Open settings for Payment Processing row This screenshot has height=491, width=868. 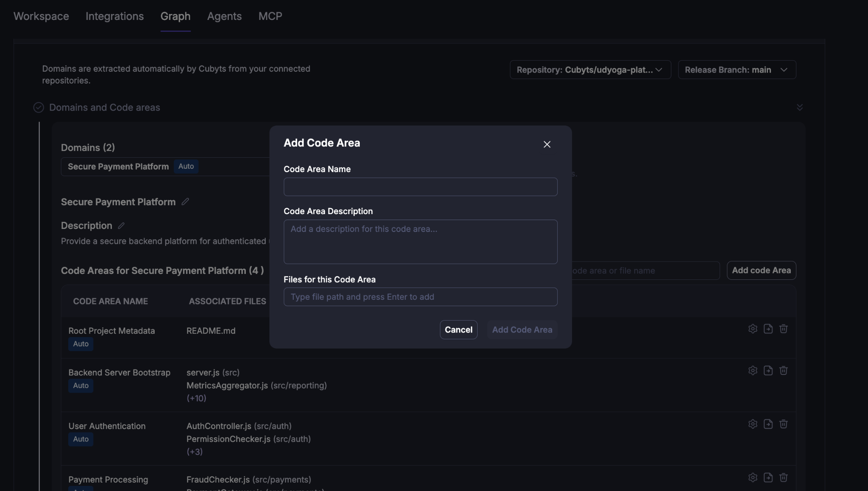click(753, 477)
